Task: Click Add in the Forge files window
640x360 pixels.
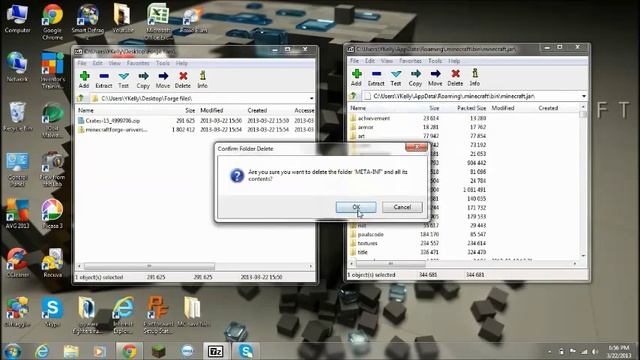Action: pos(84,79)
